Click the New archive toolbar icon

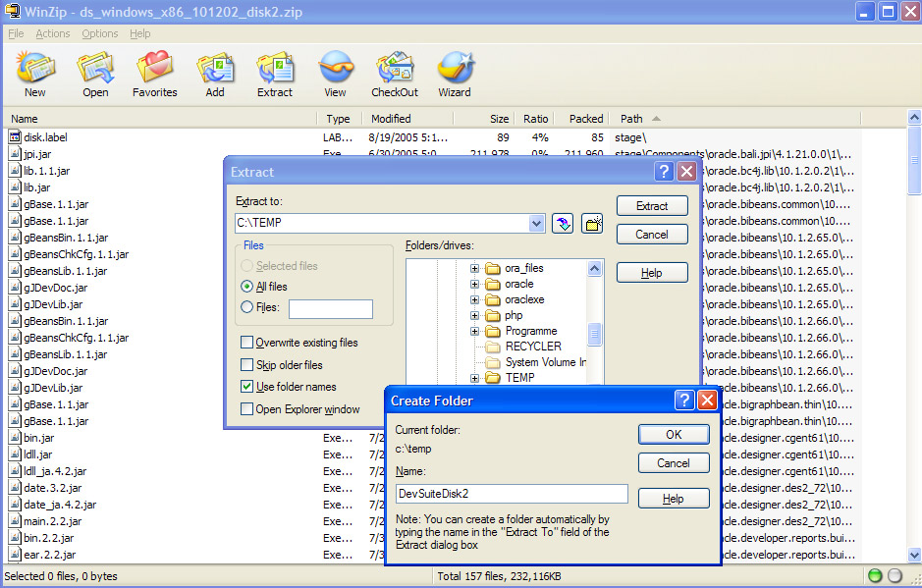(x=35, y=74)
